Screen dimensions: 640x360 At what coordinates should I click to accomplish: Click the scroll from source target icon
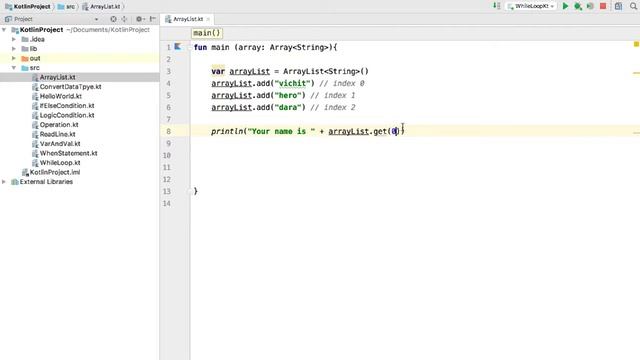tap(113, 19)
